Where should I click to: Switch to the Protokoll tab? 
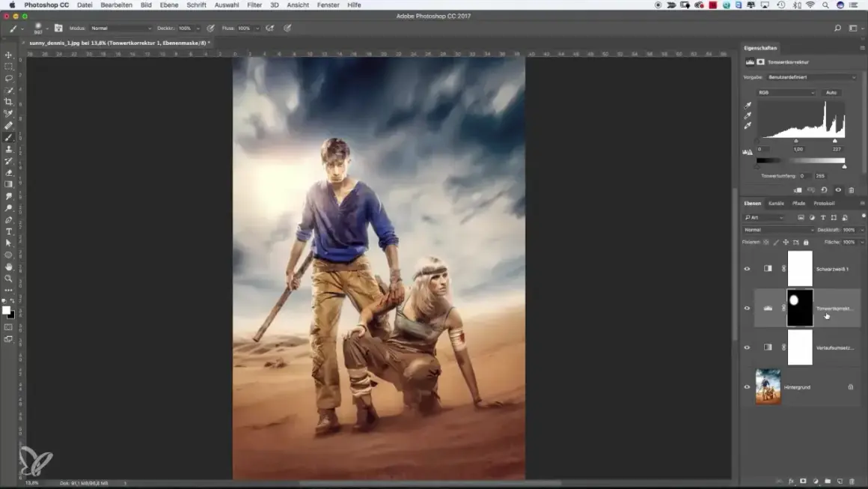pos(824,203)
